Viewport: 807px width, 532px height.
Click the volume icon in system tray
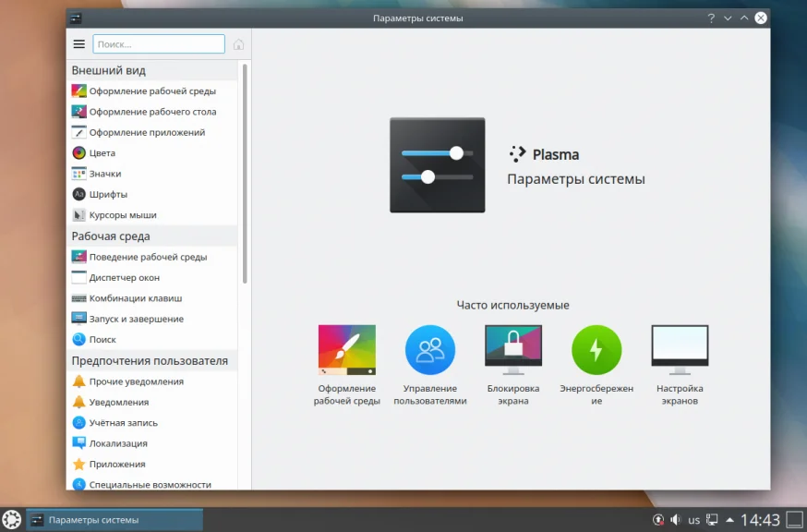(x=676, y=520)
